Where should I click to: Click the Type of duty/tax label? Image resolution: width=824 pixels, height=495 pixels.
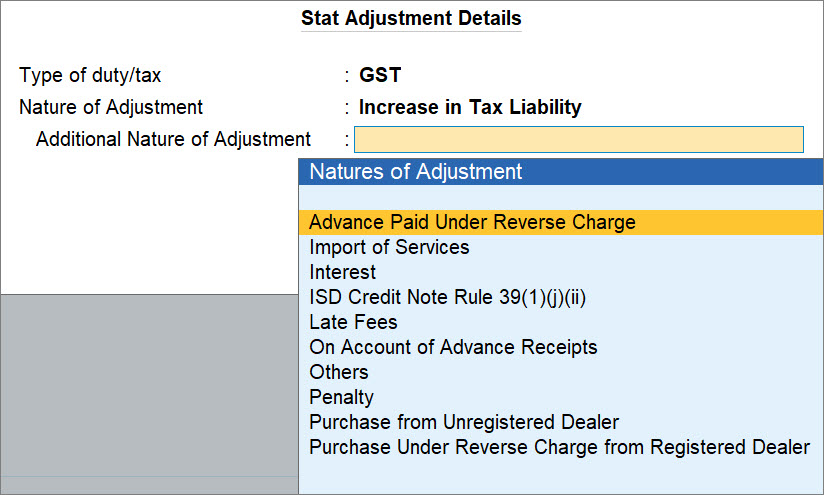tap(90, 75)
